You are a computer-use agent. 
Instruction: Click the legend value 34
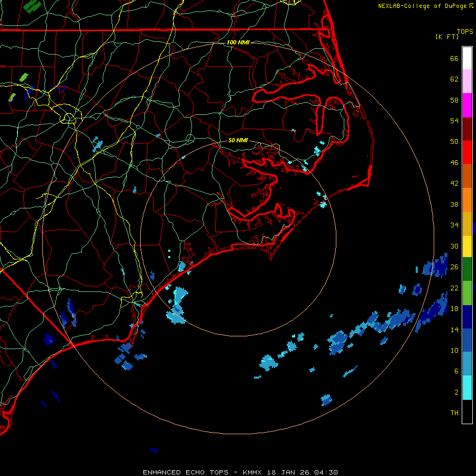pos(454,225)
